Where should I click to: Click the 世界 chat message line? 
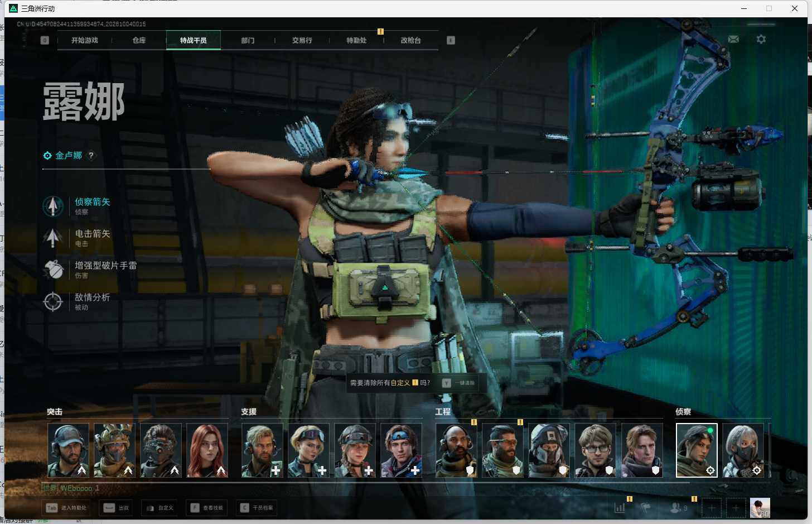click(x=71, y=488)
